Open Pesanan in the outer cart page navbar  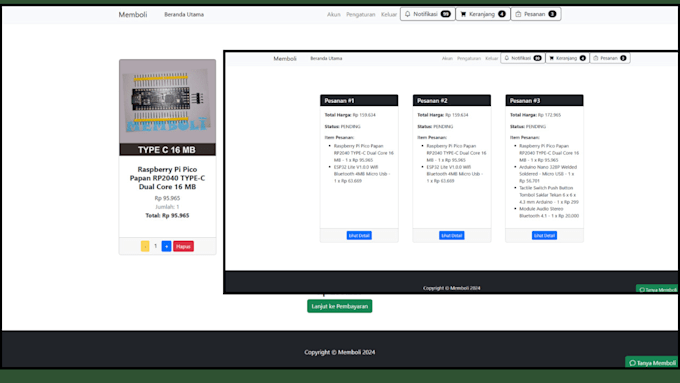pos(536,14)
